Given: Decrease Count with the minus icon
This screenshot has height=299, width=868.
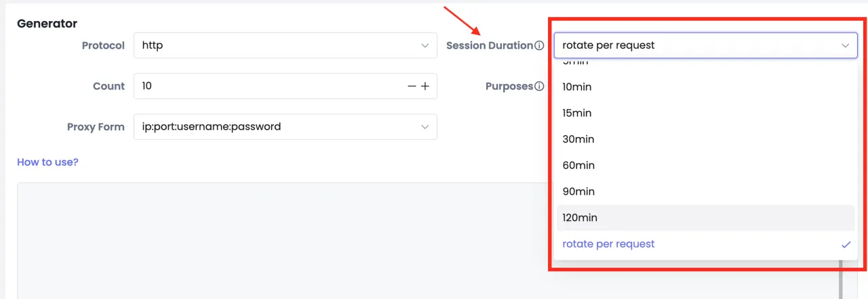Looking at the screenshot, I should 412,86.
